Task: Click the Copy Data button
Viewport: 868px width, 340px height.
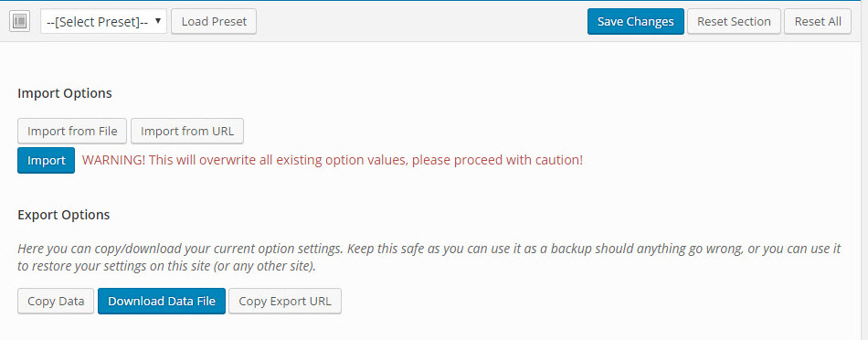Action: pyautogui.click(x=56, y=302)
